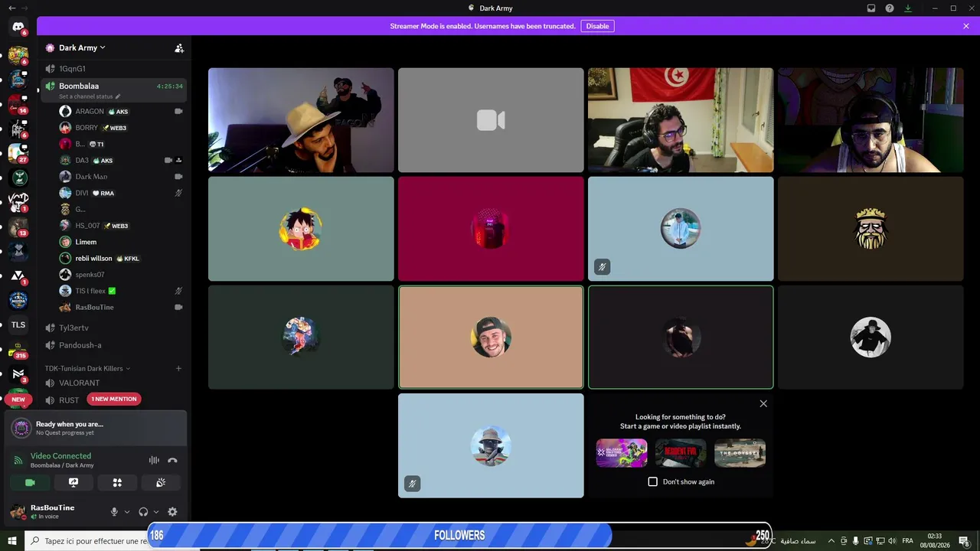The width and height of the screenshot is (980, 551).
Task: Edit the channel status pencil
Action: [118, 97]
